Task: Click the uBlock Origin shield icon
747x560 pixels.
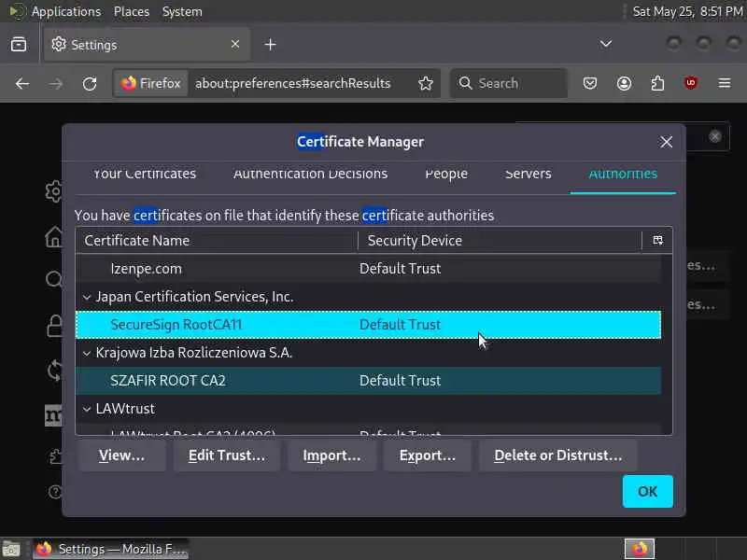Action: 691,84
